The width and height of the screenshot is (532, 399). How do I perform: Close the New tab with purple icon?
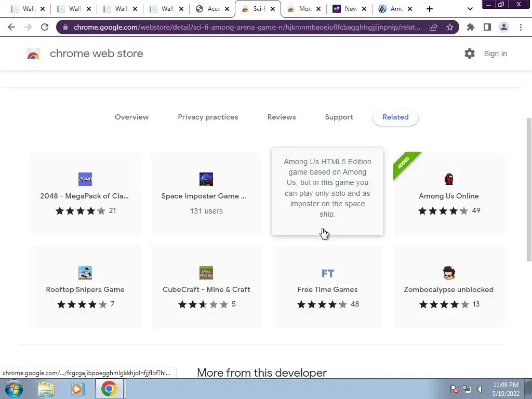point(364,9)
